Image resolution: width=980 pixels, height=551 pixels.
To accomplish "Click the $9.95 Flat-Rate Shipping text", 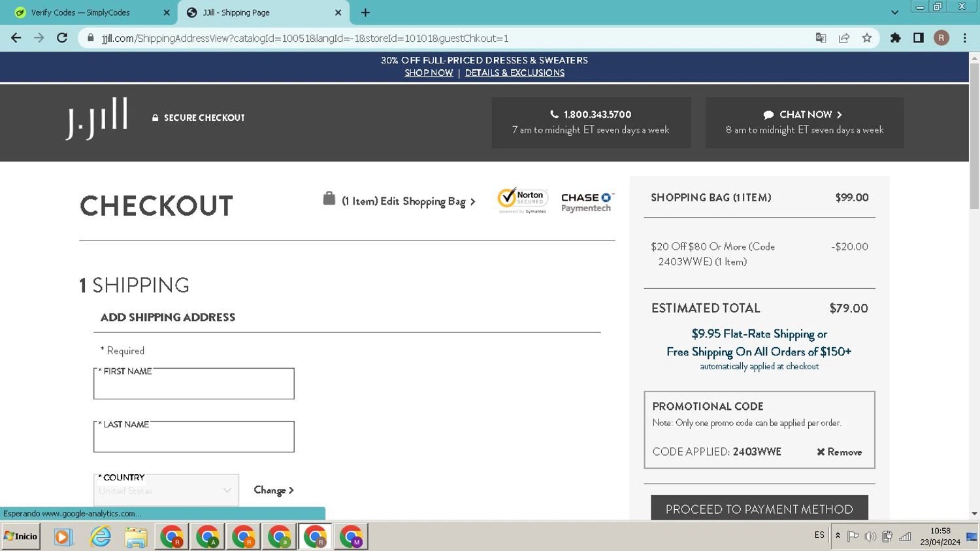I will [x=759, y=334].
